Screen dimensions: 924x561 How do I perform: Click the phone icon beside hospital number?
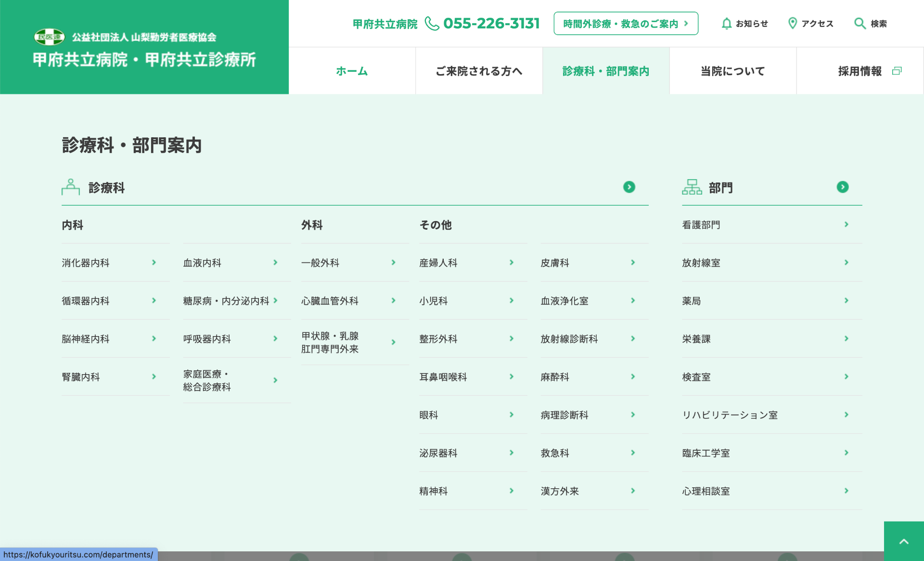click(x=431, y=24)
